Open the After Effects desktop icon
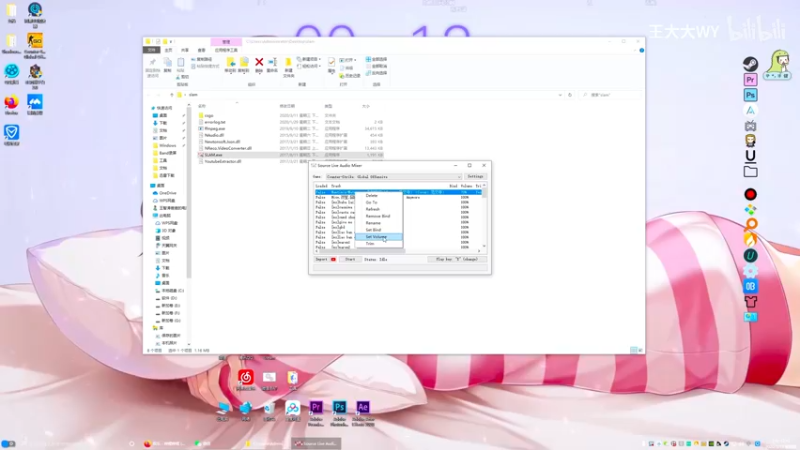800x450 pixels. 363,408
